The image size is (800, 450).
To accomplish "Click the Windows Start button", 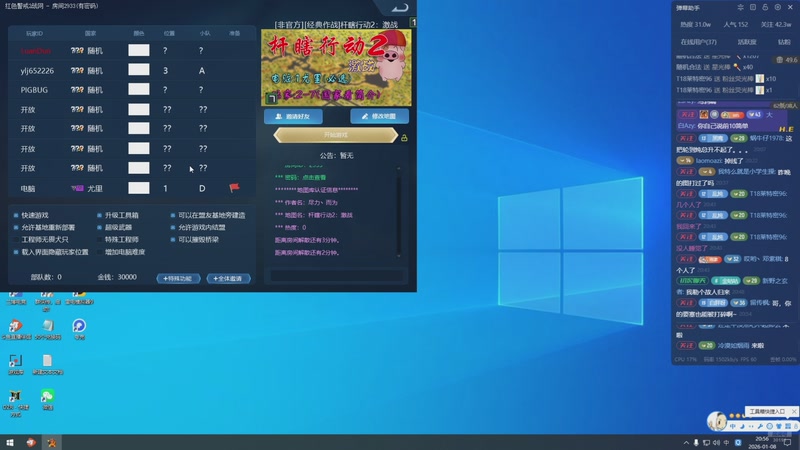I will click(10, 443).
